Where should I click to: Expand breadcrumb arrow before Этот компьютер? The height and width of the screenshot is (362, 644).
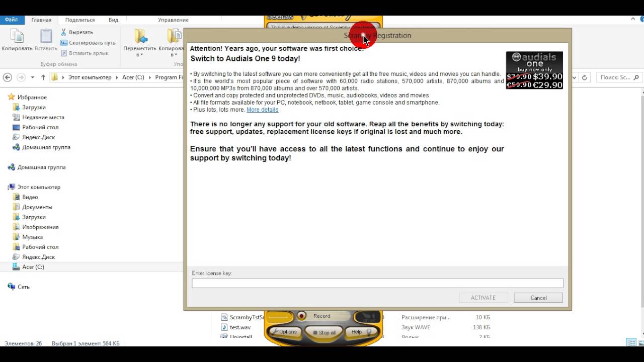click(63, 77)
